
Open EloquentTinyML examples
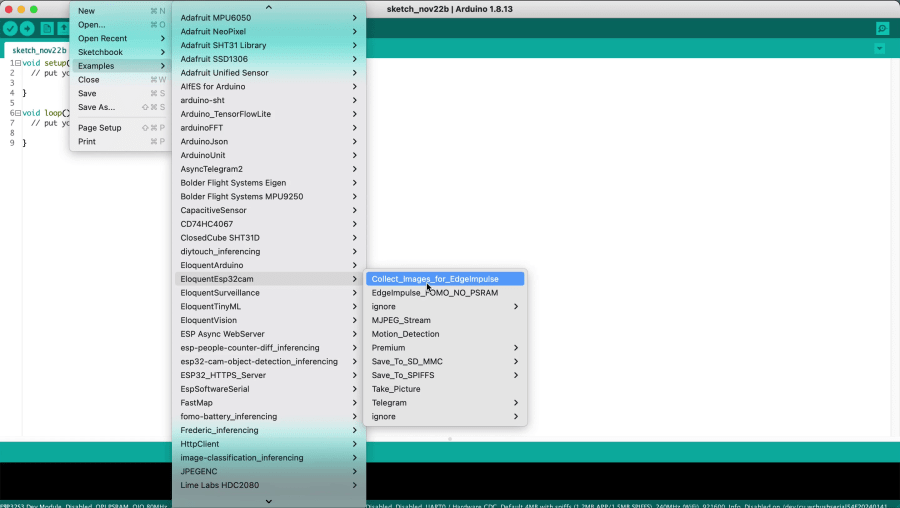click(269, 307)
